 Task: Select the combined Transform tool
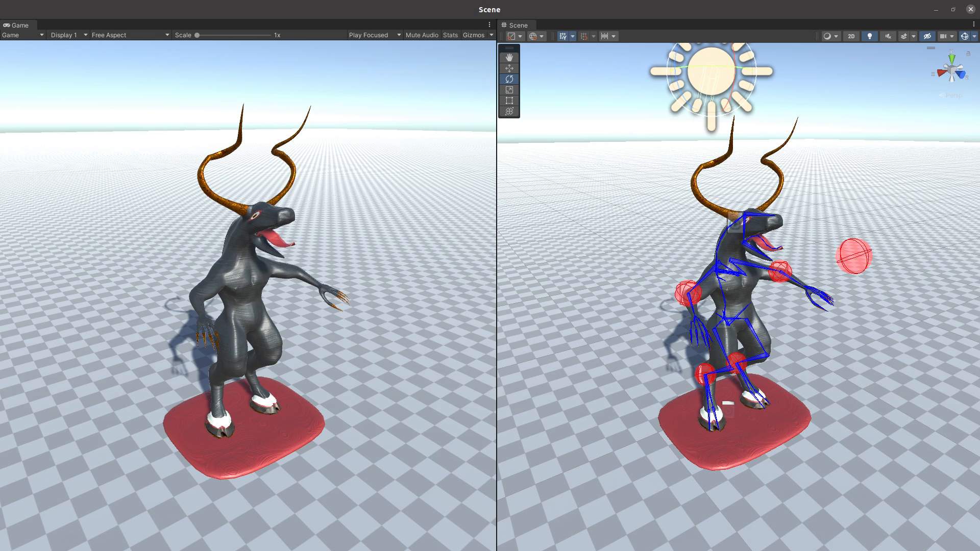click(509, 111)
